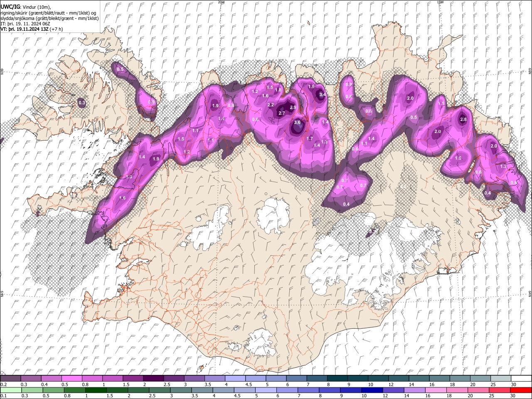
Task: Click the 3.4 precipitation value label
Action: [x=322, y=95]
